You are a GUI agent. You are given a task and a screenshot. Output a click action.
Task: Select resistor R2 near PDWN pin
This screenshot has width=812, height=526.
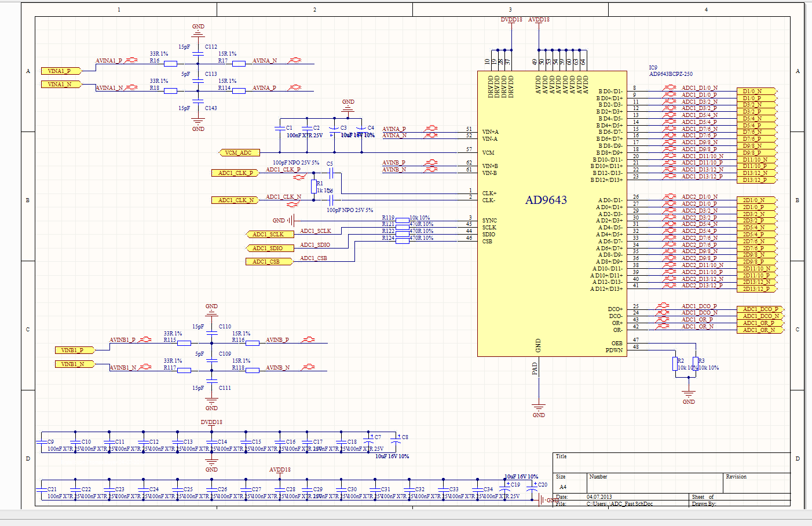coord(675,364)
